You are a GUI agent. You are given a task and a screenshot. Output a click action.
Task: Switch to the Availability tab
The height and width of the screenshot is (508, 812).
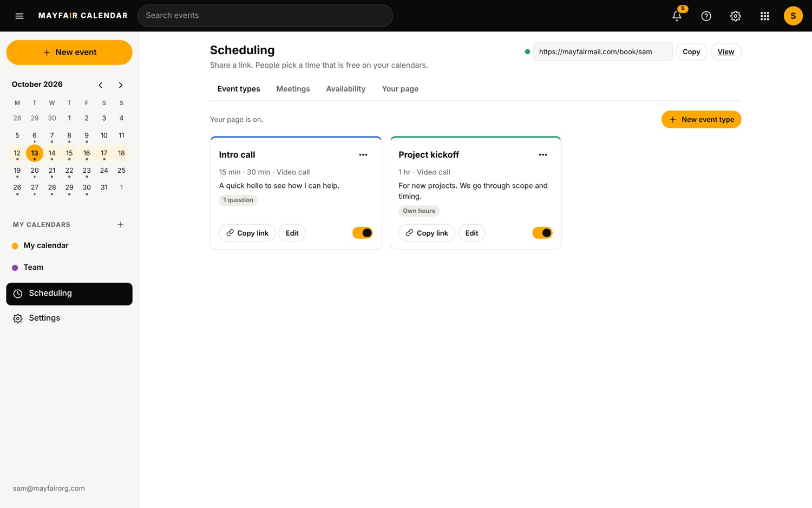346,89
